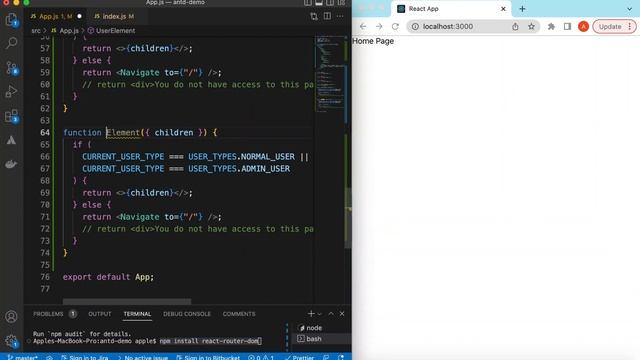
Task: Open the PROBLEMS panel tab
Action: point(55,314)
